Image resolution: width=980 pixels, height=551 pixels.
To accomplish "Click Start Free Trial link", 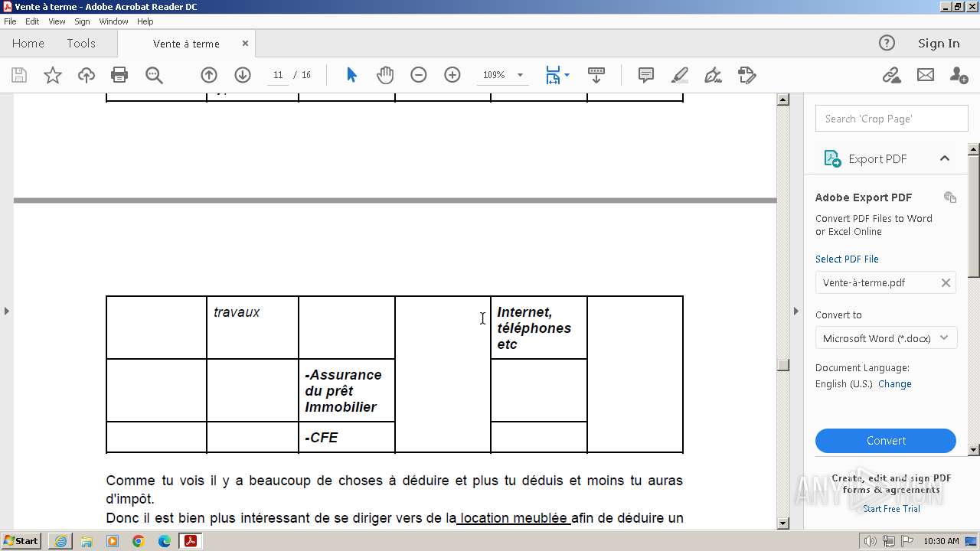I will click(x=891, y=509).
